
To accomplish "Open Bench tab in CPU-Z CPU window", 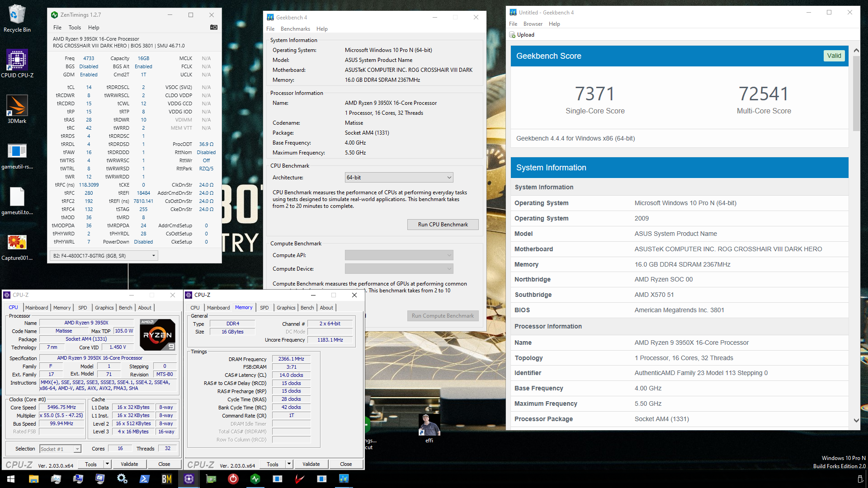I will (126, 308).
